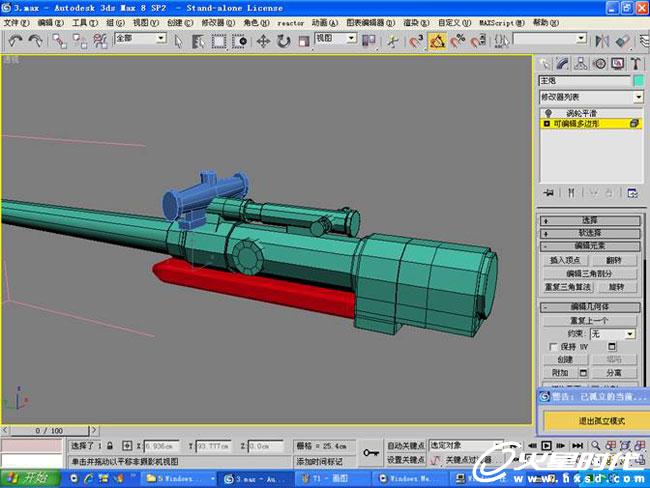This screenshot has width=650, height=488.
Task: Click the Use Pivot Point Center icon
Action: (x=369, y=41)
